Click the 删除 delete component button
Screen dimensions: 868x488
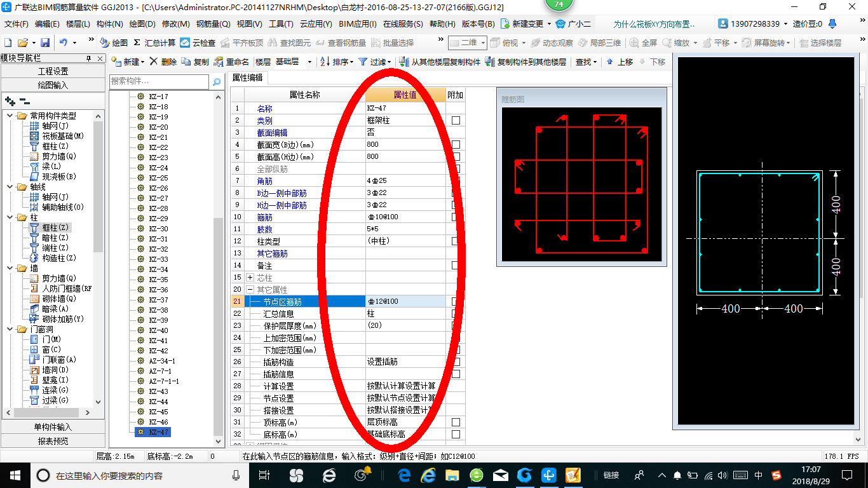[164, 62]
